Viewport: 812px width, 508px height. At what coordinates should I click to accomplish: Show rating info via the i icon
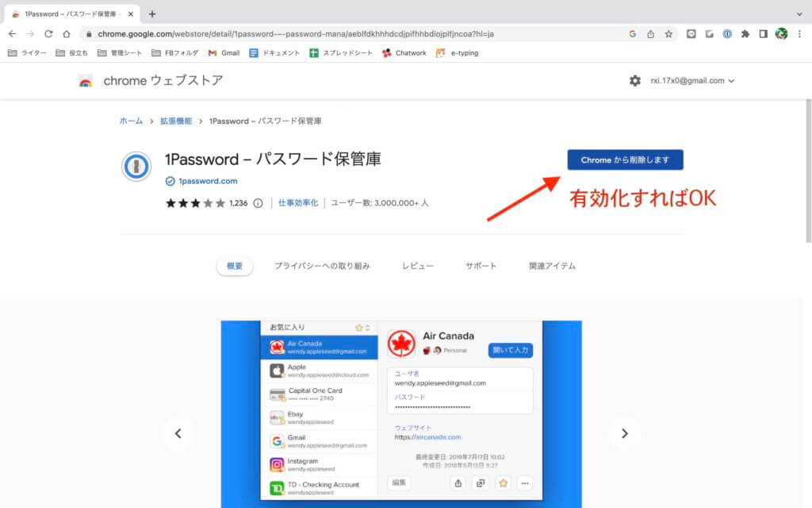click(x=258, y=203)
